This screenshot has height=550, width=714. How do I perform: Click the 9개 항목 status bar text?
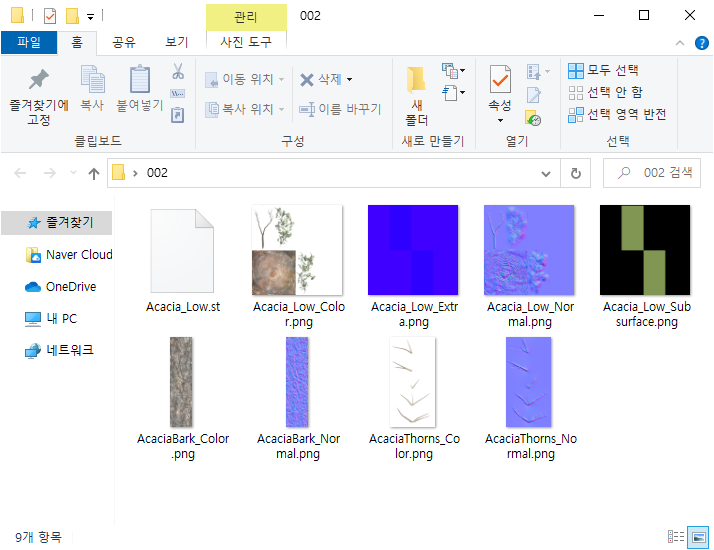coord(38,537)
